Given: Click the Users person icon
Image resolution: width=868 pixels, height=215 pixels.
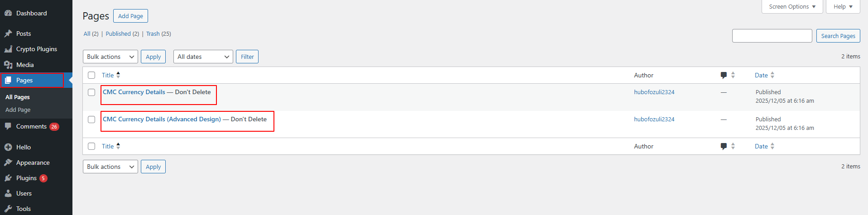Looking at the screenshot, I should click(x=8, y=193).
